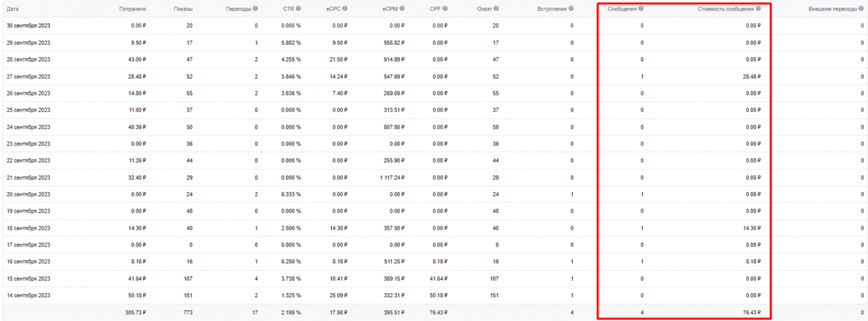Click help icon next to Переходы header

pos(255,8)
